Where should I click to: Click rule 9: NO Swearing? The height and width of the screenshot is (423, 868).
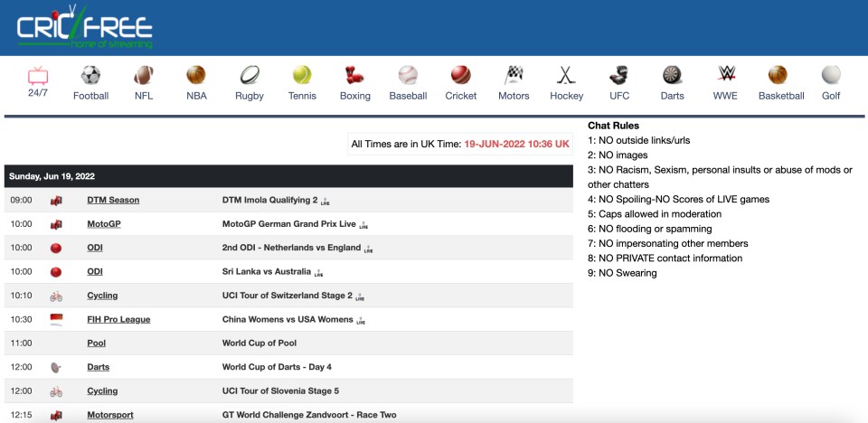pyautogui.click(x=622, y=273)
